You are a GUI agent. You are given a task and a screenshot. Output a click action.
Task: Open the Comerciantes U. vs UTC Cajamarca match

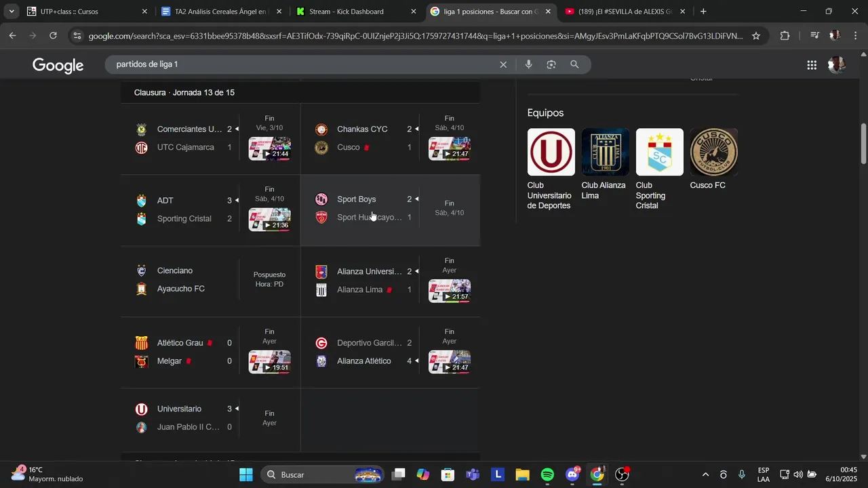pos(210,138)
